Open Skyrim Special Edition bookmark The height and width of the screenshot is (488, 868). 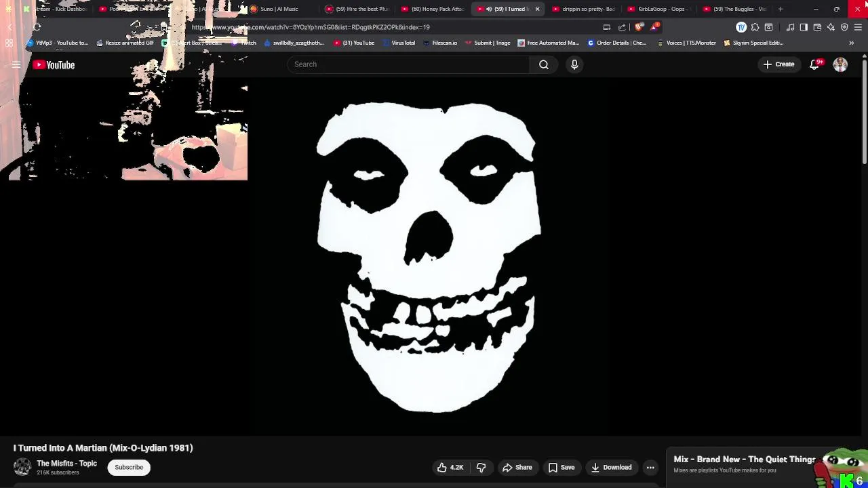click(753, 43)
